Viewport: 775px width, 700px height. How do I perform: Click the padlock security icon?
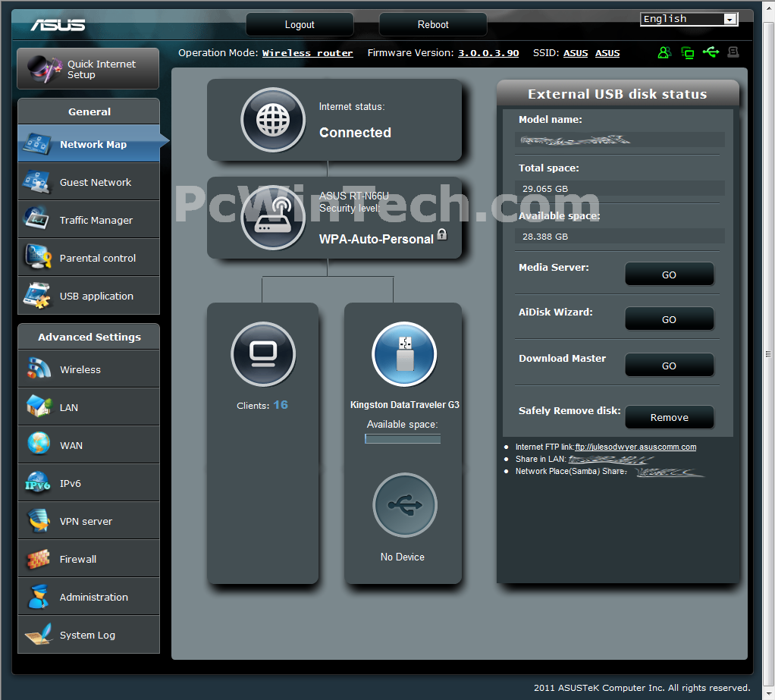(x=442, y=234)
